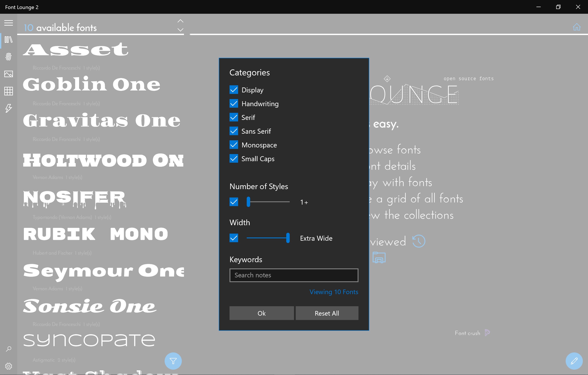The width and height of the screenshot is (588, 375).
Task: Uncheck the Small Caps category
Action: [x=233, y=158]
